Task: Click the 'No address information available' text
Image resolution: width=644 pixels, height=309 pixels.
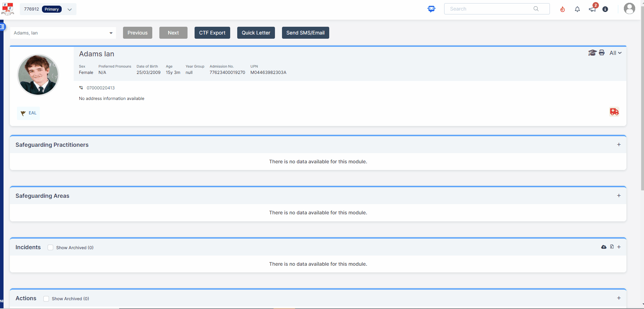Action: point(112,99)
